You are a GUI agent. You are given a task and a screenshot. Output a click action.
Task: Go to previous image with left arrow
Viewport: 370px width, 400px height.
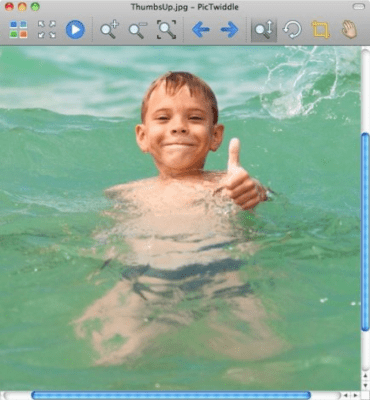coord(201,30)
